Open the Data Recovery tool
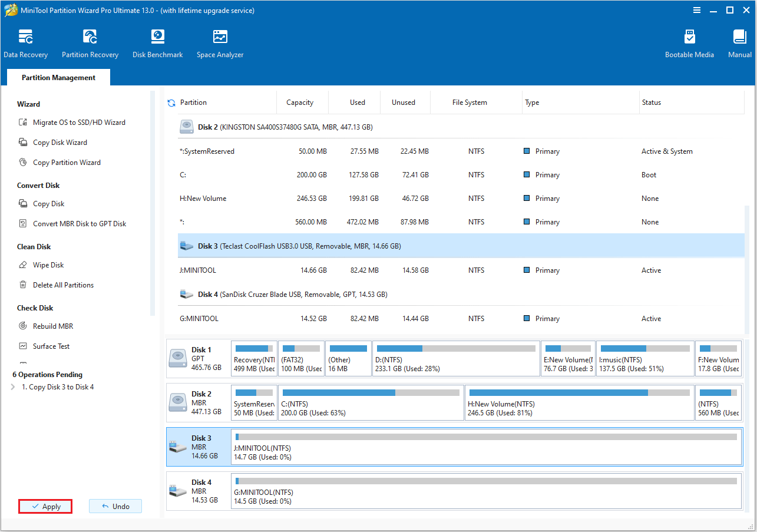Screen dimensions: 757x532 tap(26, 42)
